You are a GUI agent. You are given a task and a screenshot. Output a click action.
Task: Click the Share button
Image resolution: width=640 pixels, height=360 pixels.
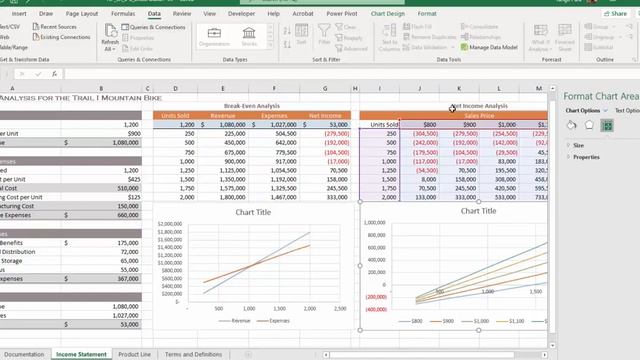coord(616,13)
